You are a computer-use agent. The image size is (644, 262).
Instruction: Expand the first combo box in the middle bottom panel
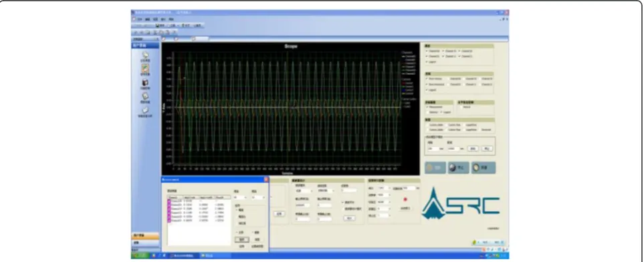pos(304,190)
